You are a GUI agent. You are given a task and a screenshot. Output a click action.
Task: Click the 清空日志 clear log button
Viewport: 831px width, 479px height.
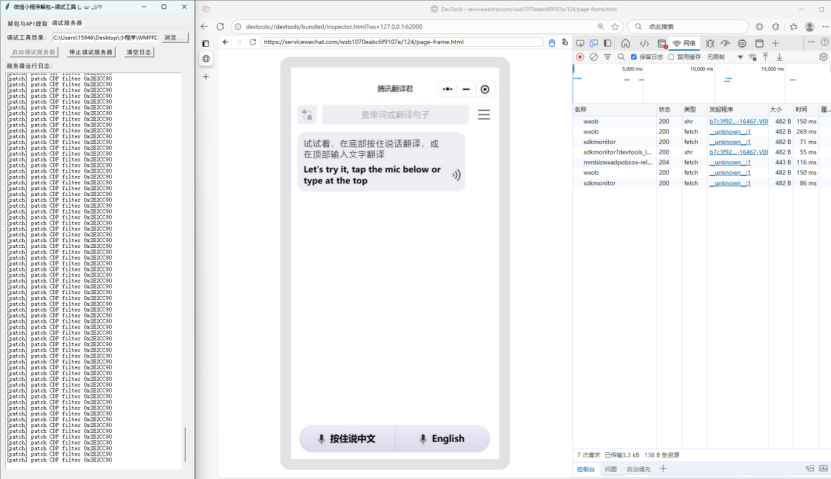139,52
